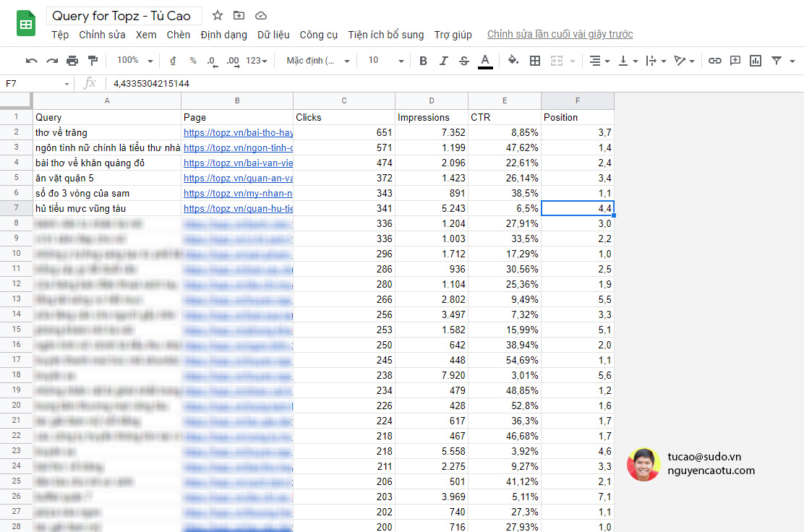Toggle strikethrough formatting
This screenshot has width=804, height=532.
[463, 61]
